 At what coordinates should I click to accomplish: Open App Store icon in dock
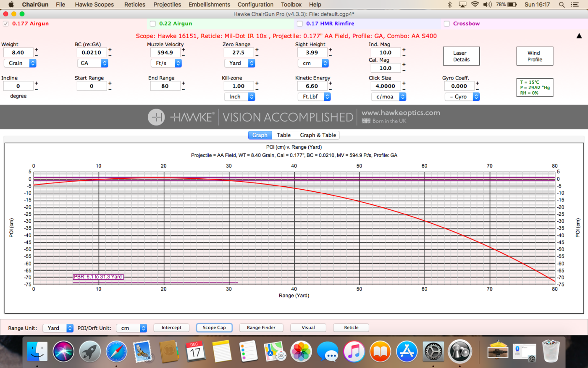tap(407, 351)
